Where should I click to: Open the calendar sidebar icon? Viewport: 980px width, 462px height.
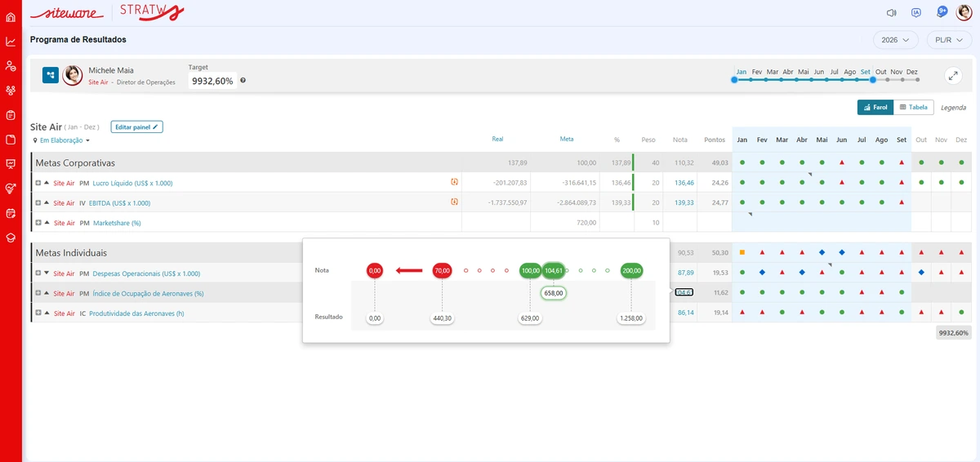(x=11, y=213)
